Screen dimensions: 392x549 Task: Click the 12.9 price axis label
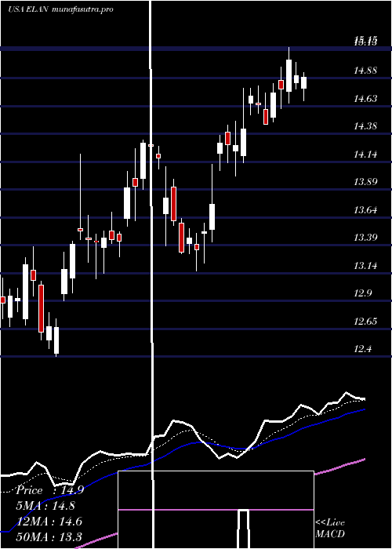tap(363, 293)
